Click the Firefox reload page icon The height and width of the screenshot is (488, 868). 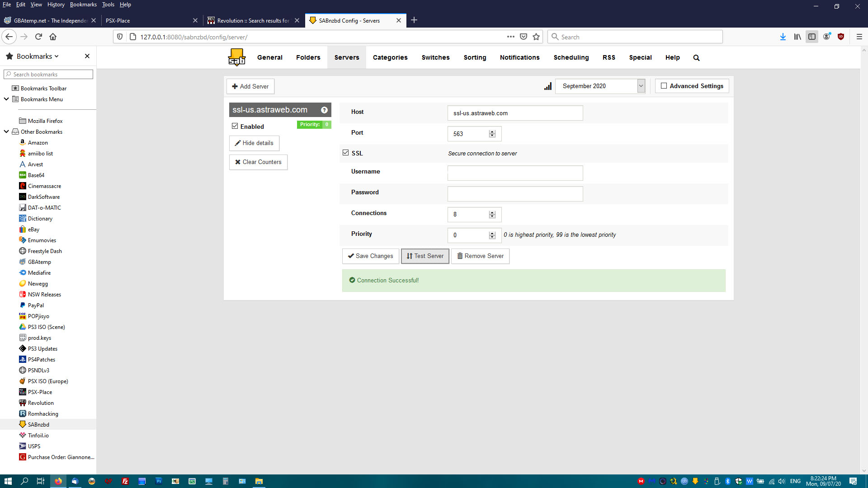[38, 37]
